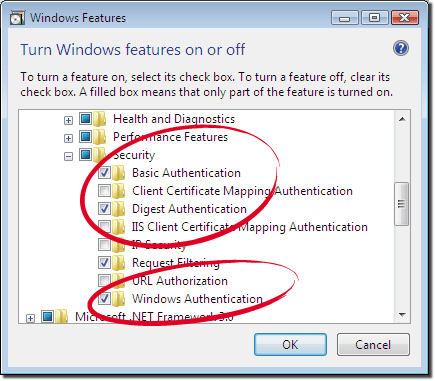Select the Health and Diagnostics folder icon
This screenshot has height=381, width=435.
[x=99, y=119]
